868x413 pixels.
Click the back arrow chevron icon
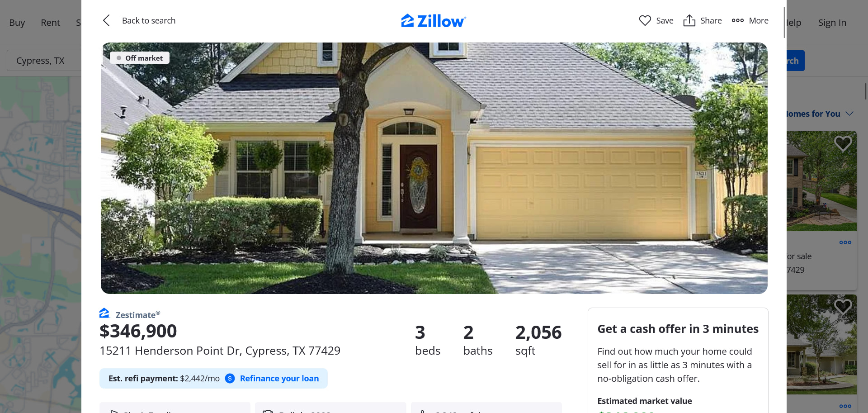(x=106, y=20)
